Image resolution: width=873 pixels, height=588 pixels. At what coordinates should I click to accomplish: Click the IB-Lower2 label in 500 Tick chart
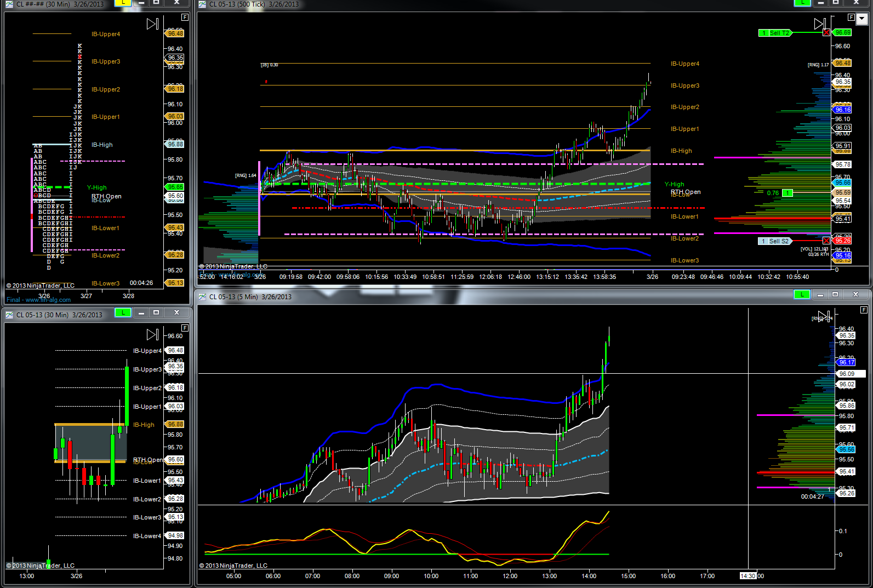click(x=685, y=238)
